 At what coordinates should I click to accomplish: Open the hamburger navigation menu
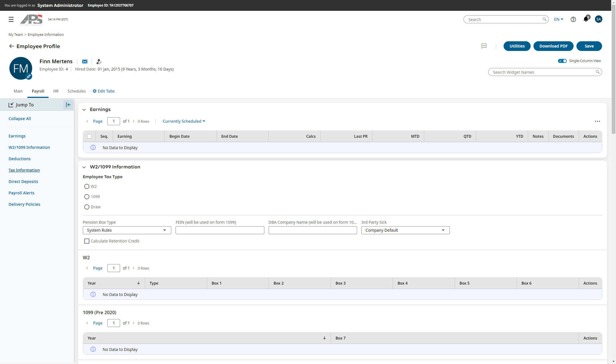(11, 19)
